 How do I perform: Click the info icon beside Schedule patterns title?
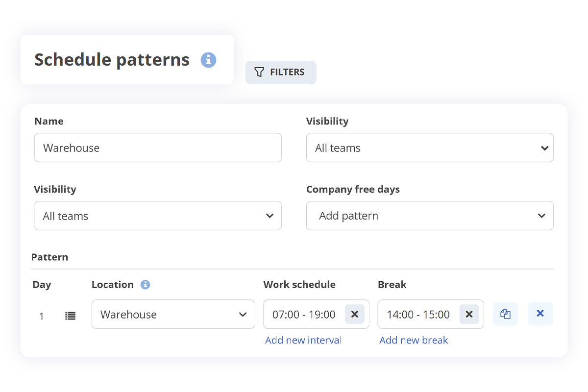point(208,60)
